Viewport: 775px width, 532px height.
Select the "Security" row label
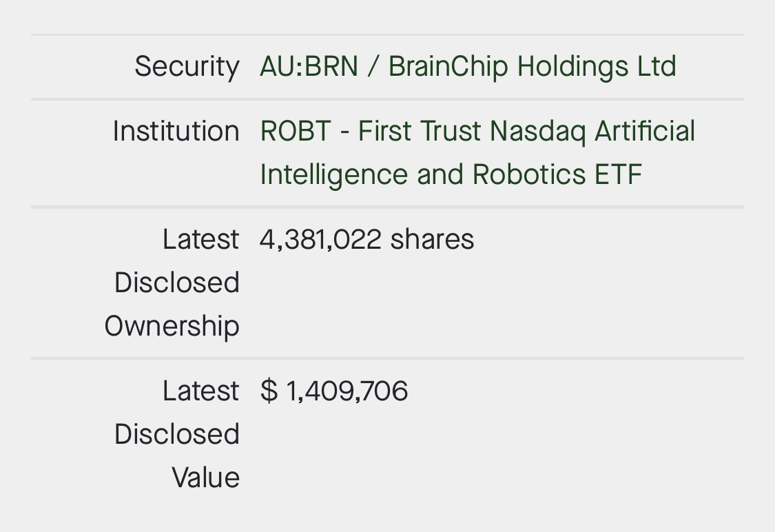point(187,67)
